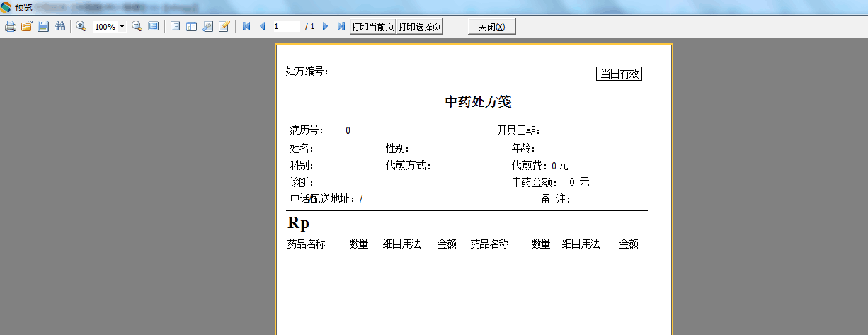The width and height of the screenshot is (868, 335).
Task: Zoom out with the minus magnifier icon
Action: point(137,27)
